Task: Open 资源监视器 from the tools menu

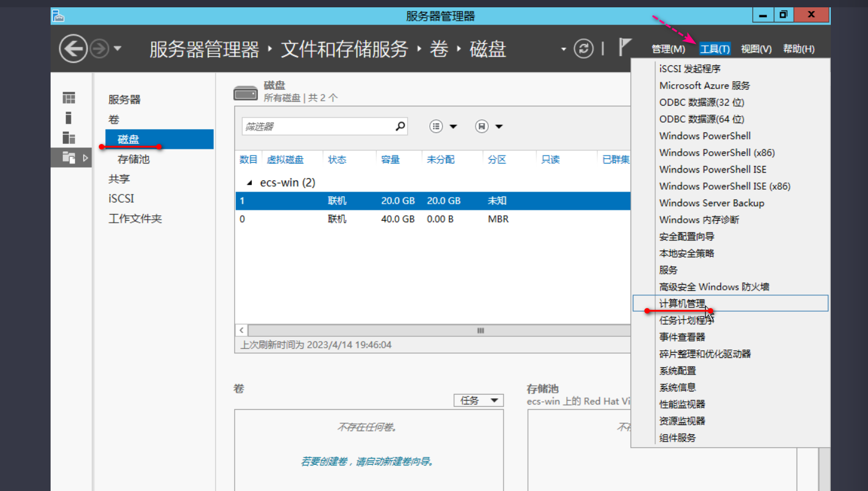Action: [x=682, y=421]
